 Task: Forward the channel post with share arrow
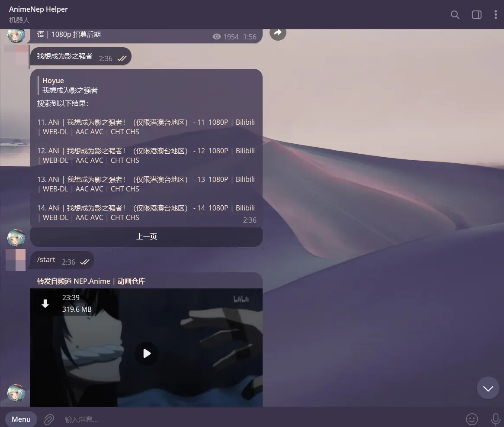(x=278, y=32)
